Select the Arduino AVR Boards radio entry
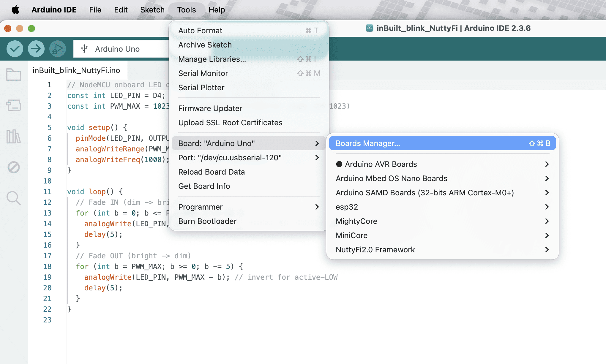Viewport: 606px width, 364px height. [381, 164]
